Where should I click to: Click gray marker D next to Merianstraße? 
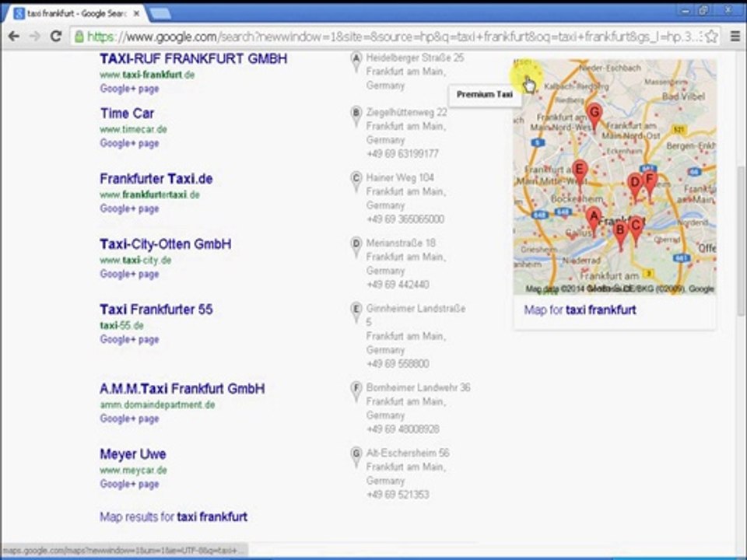[356, 247]
